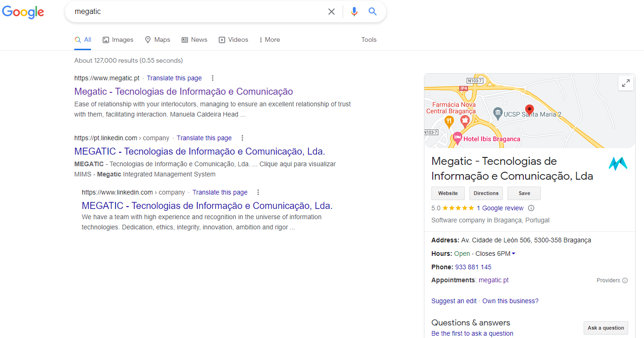Click the Google logo

[x=23, y=13]
